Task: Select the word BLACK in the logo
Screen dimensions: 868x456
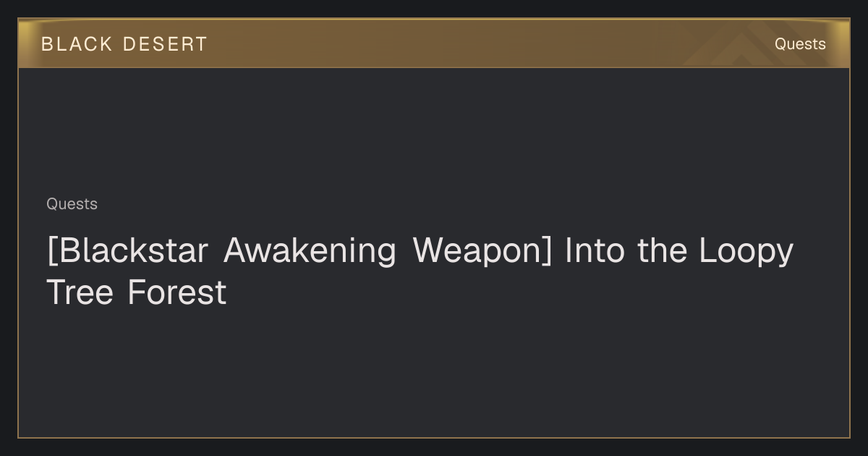Action: (77, 44)
